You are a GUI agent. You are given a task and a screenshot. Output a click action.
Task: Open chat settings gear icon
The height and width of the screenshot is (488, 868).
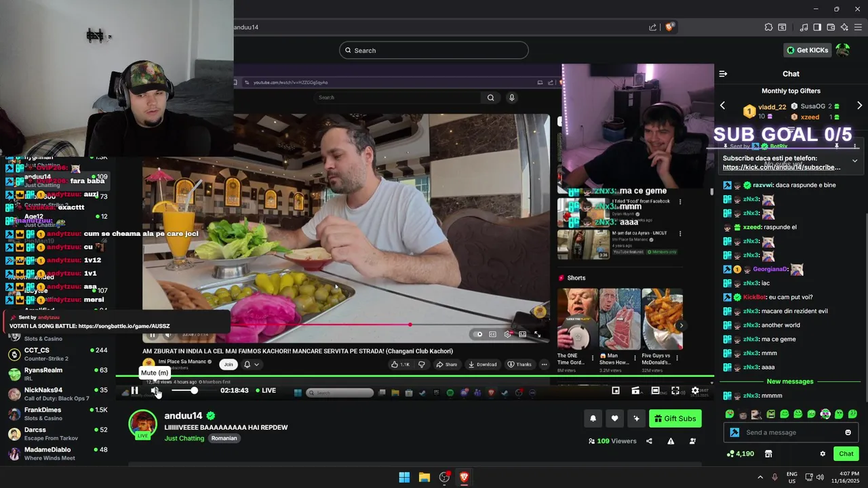(x=823, y=454)
